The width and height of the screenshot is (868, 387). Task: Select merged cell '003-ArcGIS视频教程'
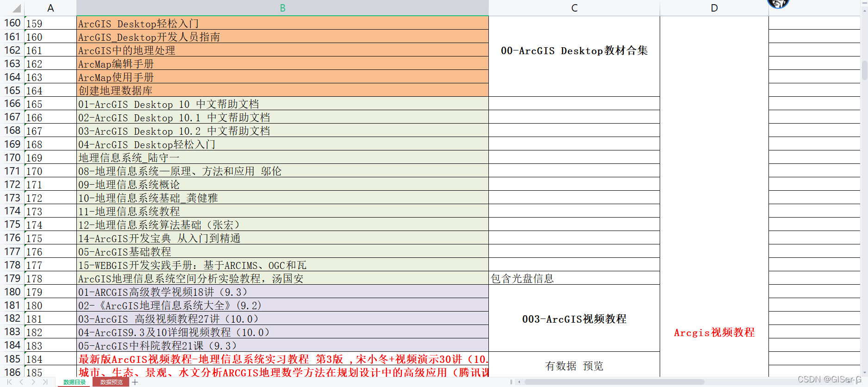pos(574,318)
